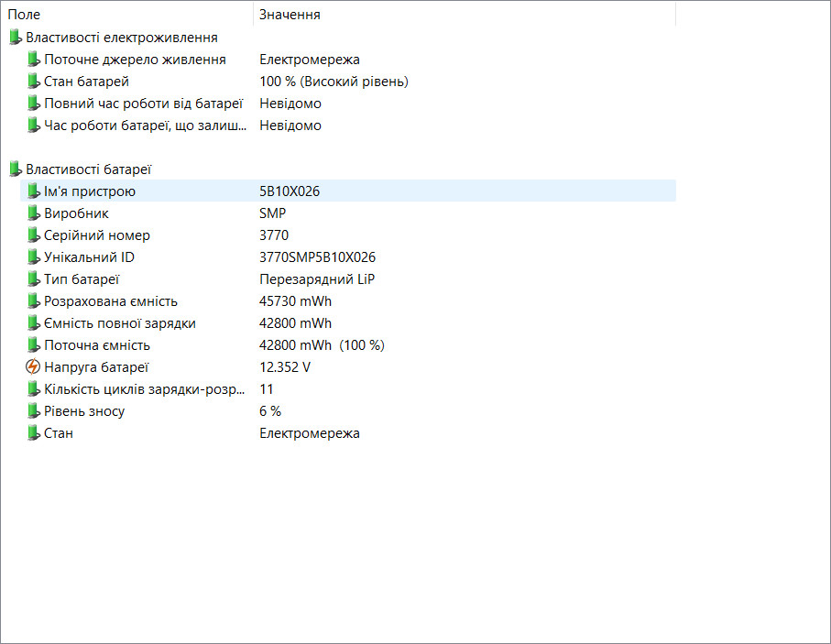Click battery icon beside 'Властивості електроживлення'
Image resolution: width=831 pixels, height=644 pixels.
point(16,38)
